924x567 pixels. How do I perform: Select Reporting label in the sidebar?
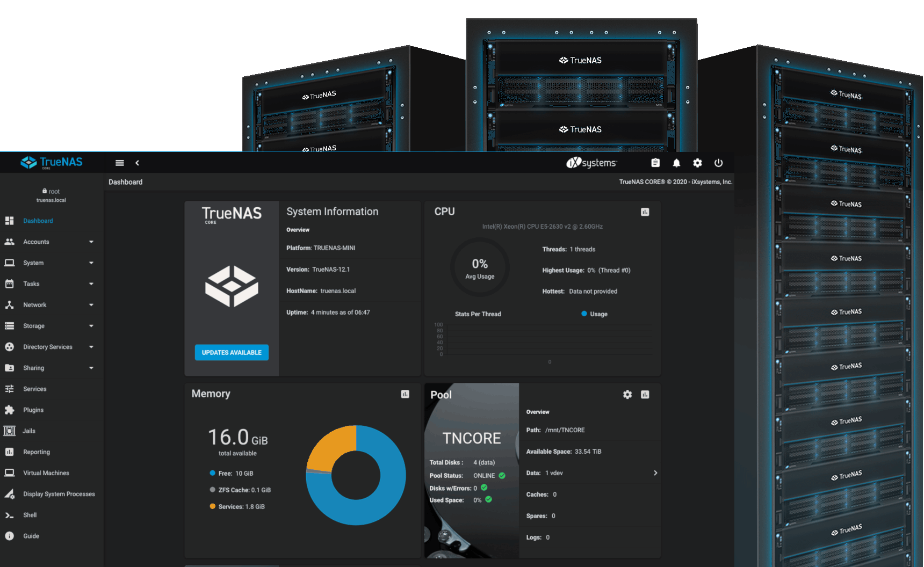pos(37,452)
